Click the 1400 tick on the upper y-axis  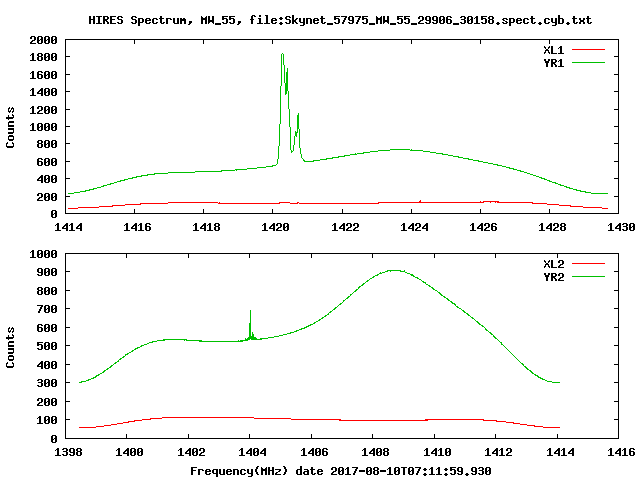[43, 92]
